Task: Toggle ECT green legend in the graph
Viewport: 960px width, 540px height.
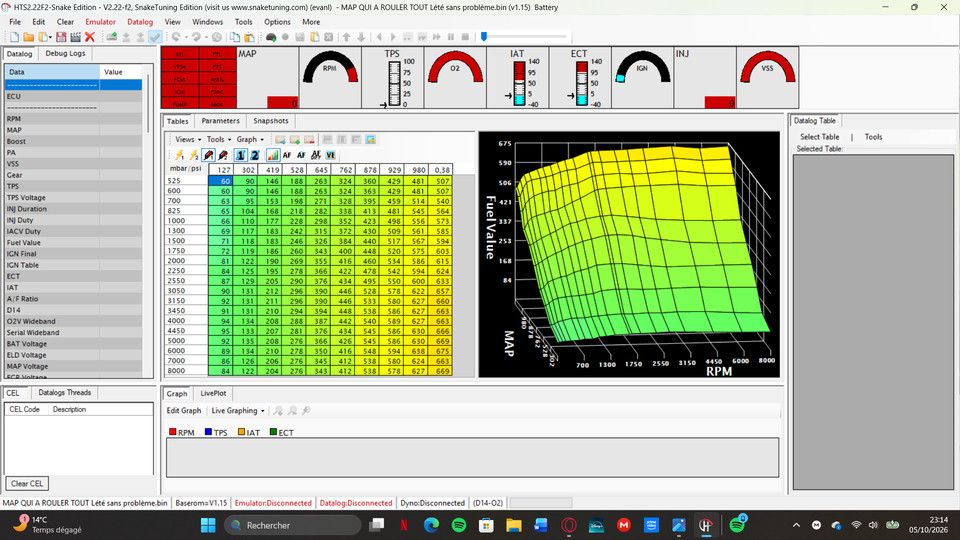Action: point(282,432)
